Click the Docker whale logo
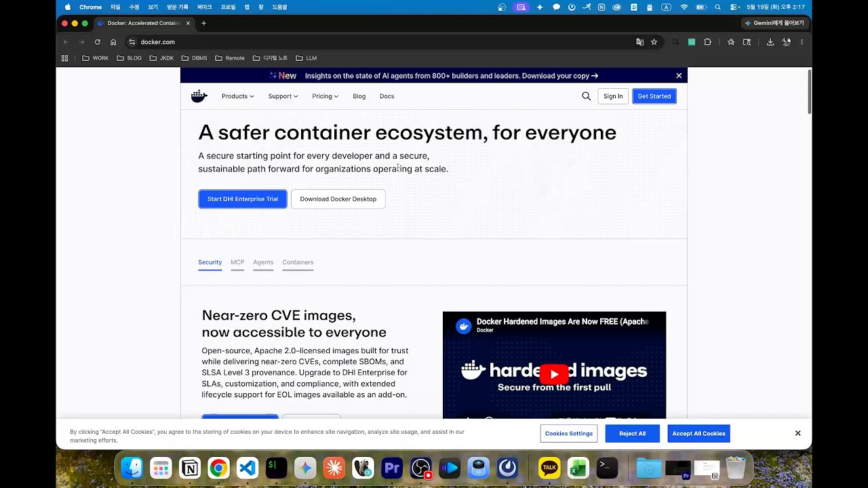Image resolution: width=868 pixels, height=488 pixels. click(x=199, y=96)
